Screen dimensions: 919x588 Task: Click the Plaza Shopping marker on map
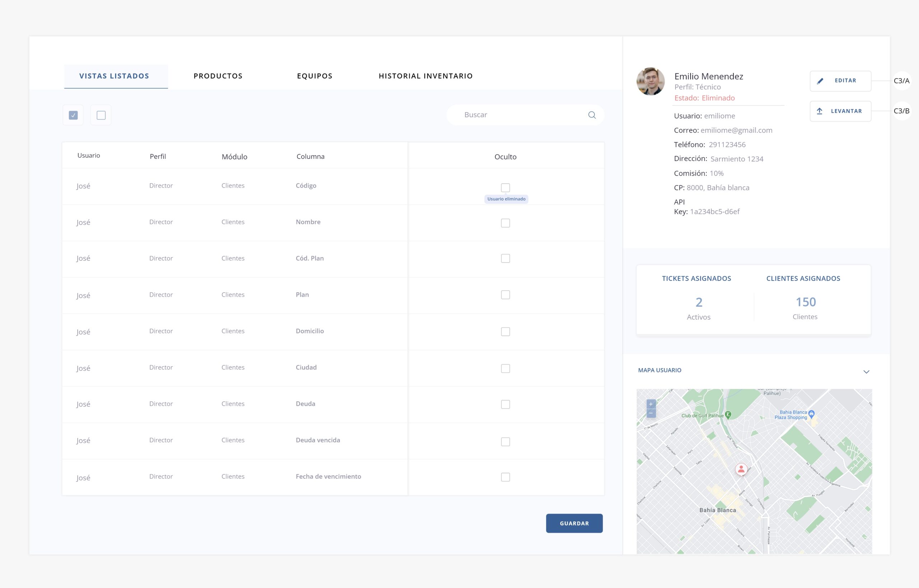(x=812, y=414)
